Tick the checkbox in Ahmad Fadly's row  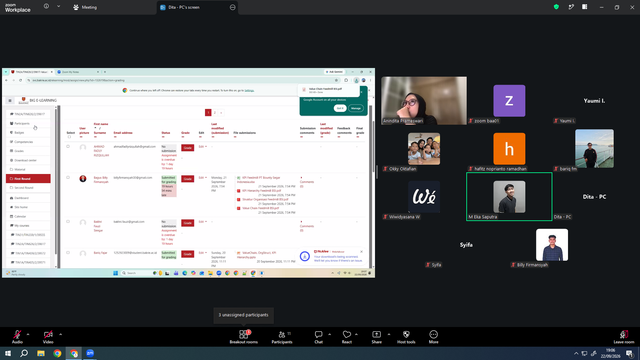pos(68,147)
